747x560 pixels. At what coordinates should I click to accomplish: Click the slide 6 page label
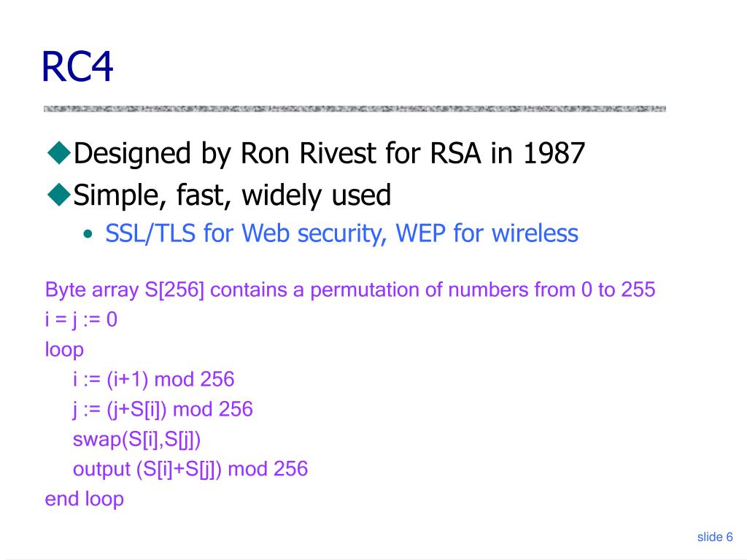point(715,537)
